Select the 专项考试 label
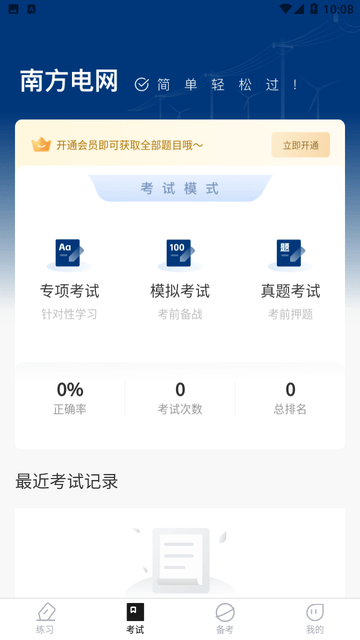Viewport: 360px width, 640px height. [x=69, y=291]
